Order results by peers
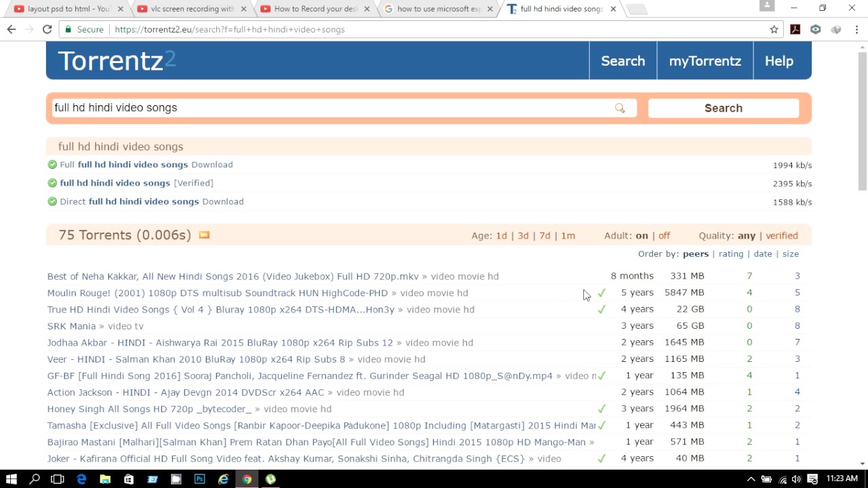The height and width of the screenshot is (488, 868). tap(696, 253)
